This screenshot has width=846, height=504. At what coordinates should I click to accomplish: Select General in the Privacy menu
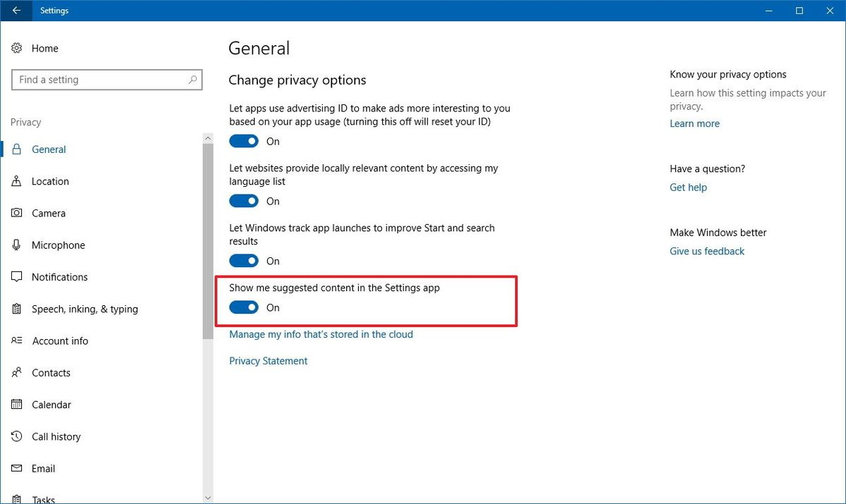coord(49,149)
